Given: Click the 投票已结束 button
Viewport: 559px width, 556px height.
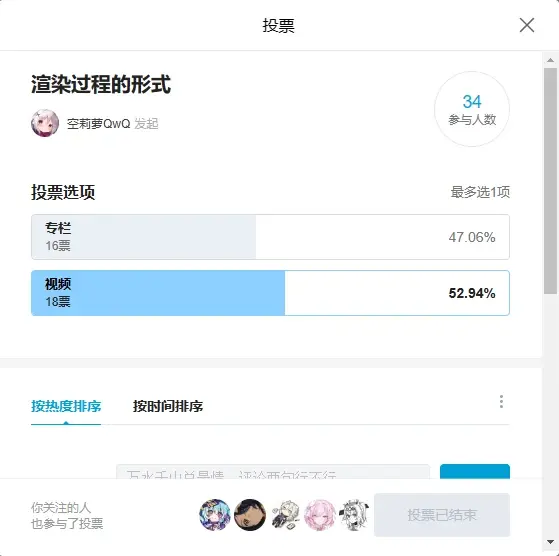Looking at the screenshot, I should point(442,515).
